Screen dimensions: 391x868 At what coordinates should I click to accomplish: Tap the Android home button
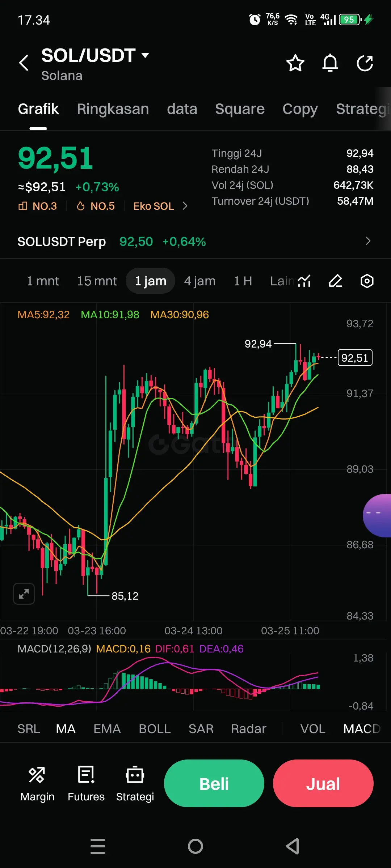tap(195, 846)
